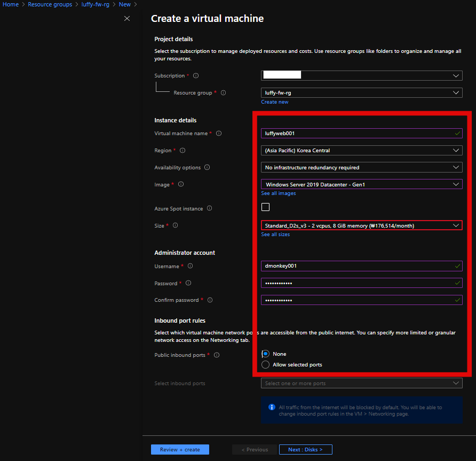Click the Instance details heading

[x=175, y=120]
